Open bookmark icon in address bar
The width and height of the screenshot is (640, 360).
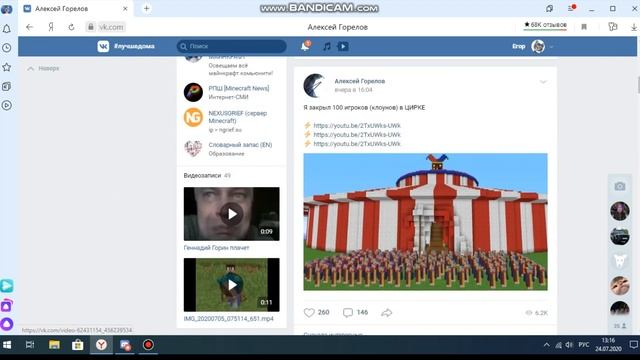tap(584, 27)
